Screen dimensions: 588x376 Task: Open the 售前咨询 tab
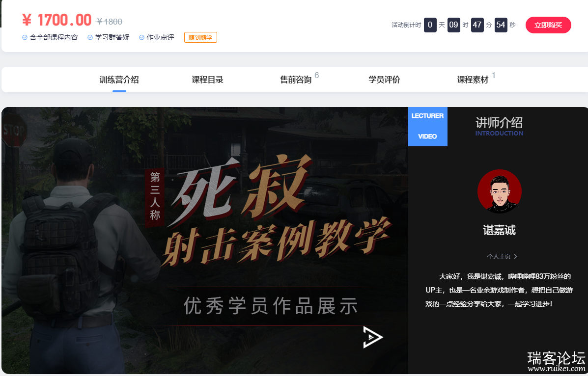[x=295, y=79]
